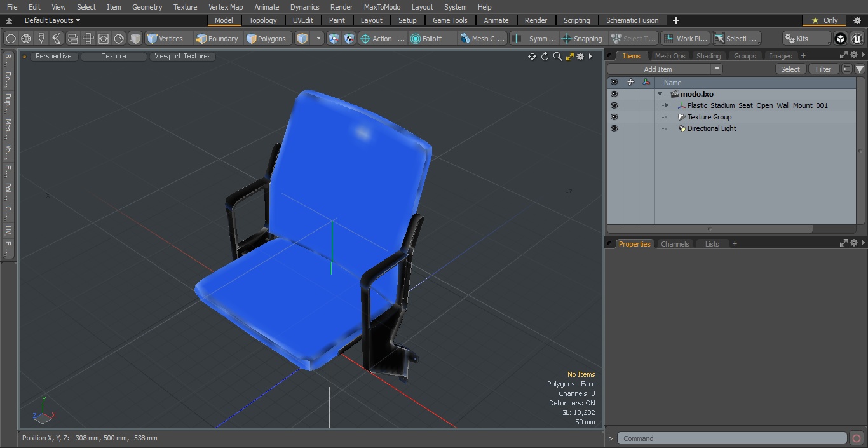Switch to the UVEdit layout tab
This screenshot has width=868, height=448.
point(303,20)
